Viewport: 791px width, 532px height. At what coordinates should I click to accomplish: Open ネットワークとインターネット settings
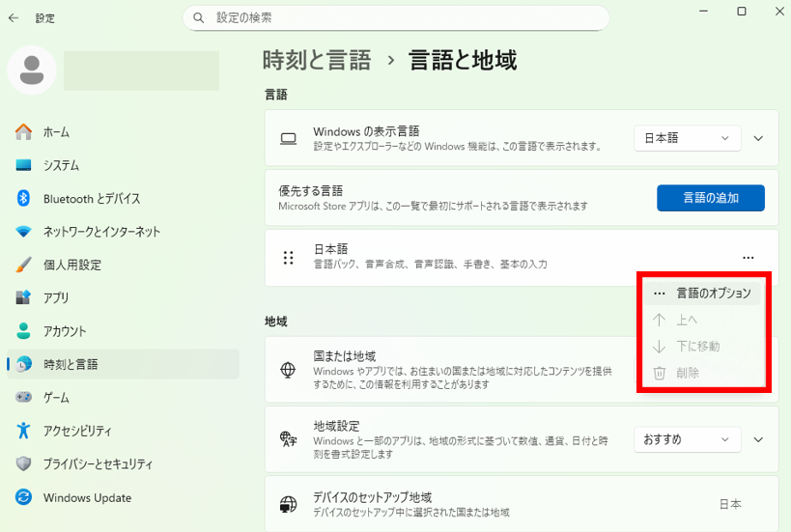(x=101, y=232)
